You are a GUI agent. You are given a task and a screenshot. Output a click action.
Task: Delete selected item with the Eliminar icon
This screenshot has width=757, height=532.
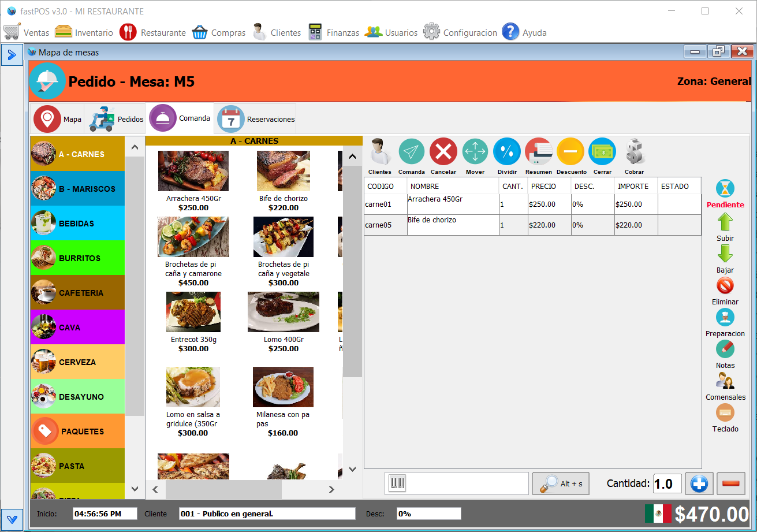pos(725,286)
